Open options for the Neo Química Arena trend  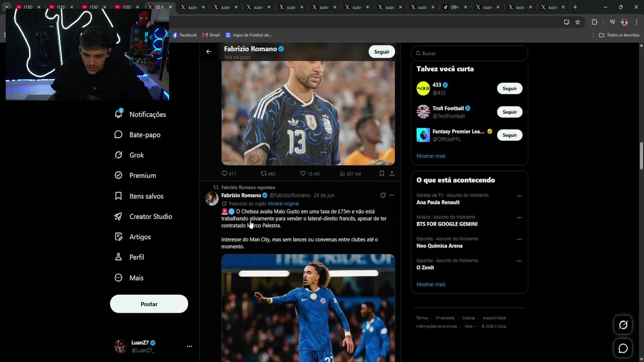[519, 239]
